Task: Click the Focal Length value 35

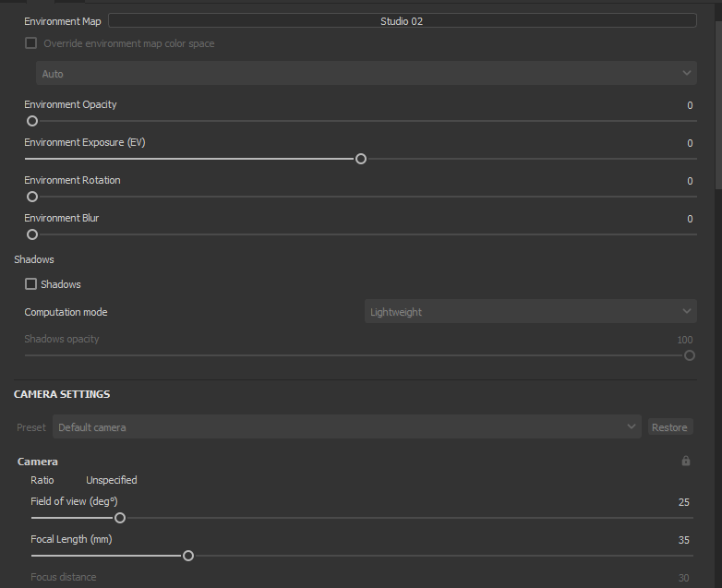Action: (683, 540)
